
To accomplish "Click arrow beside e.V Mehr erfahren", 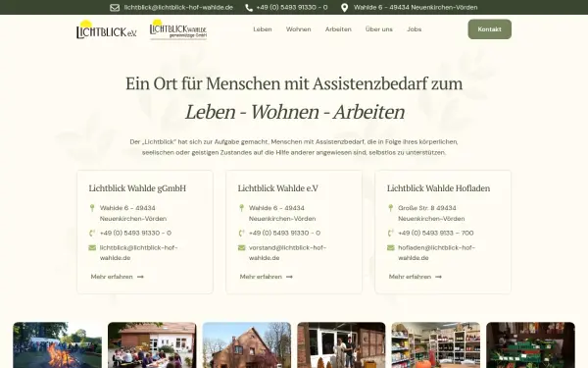I will point(289,277).
